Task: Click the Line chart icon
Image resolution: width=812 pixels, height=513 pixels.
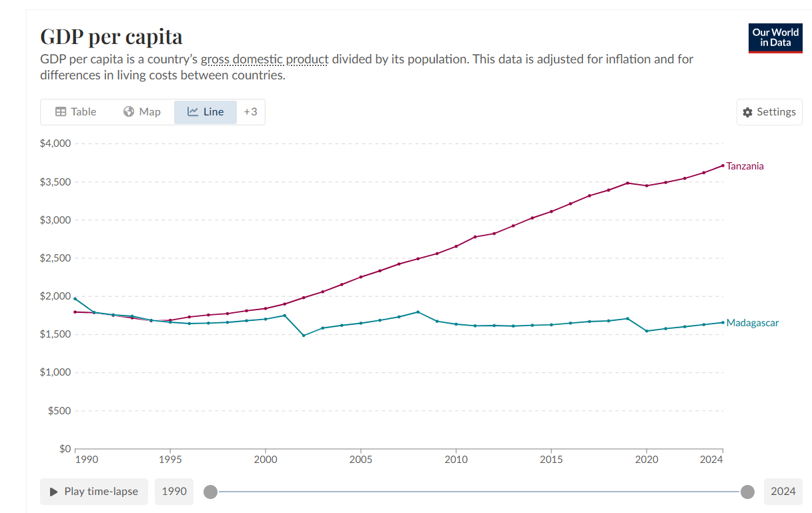Action: (193, 112)
